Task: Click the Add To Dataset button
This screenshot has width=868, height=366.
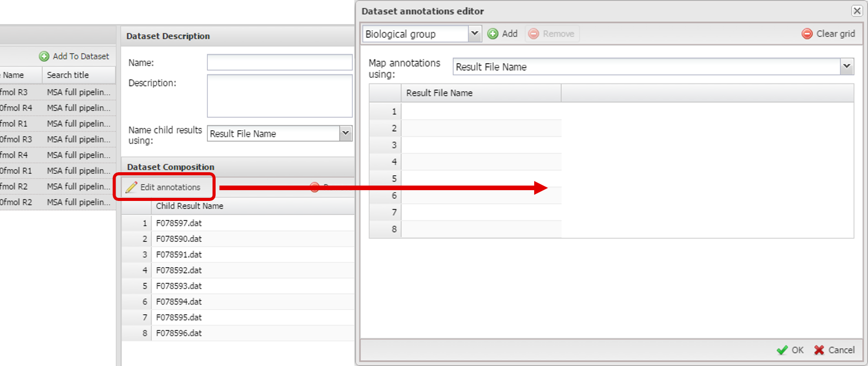Action: click(74, 56)
